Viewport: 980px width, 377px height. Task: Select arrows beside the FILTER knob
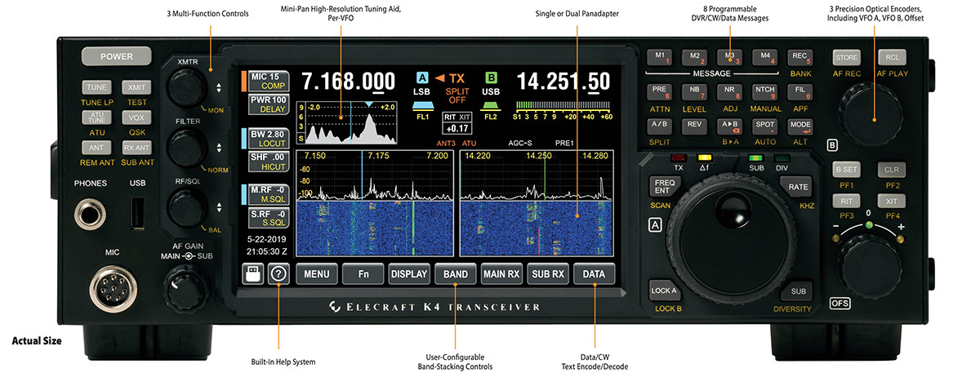(218, 149)
